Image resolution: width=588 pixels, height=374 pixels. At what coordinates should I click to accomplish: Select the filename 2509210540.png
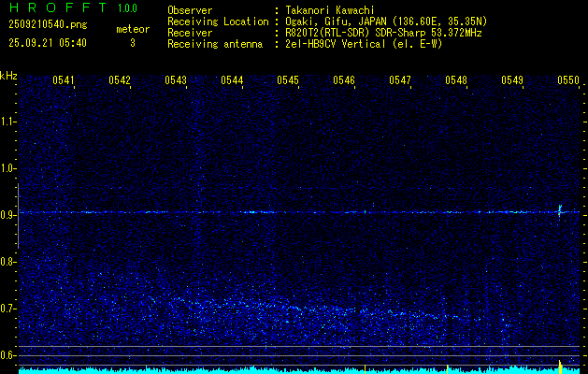pos(48,24)
